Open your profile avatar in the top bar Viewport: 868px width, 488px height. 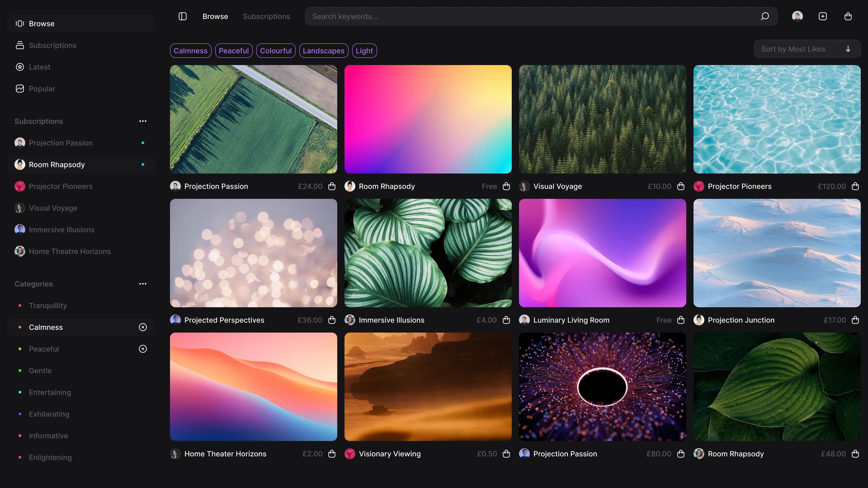tap(797, 16)
